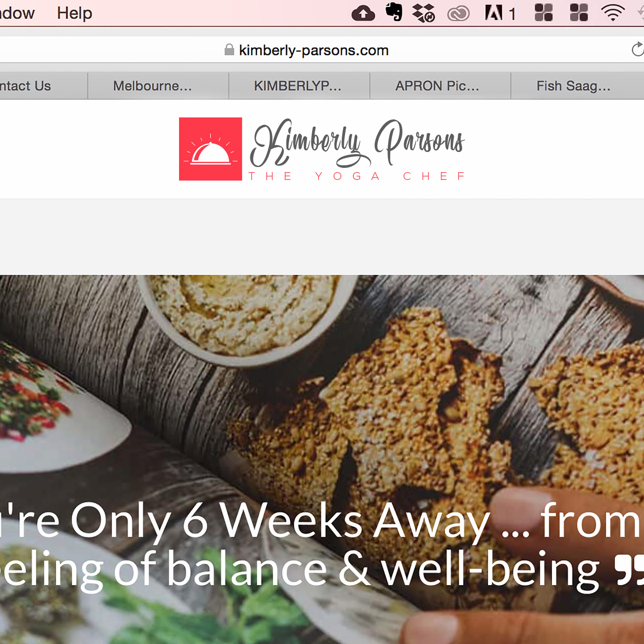
Task: Open the Dropbox sync status icon
Action: tap(423, 13)
